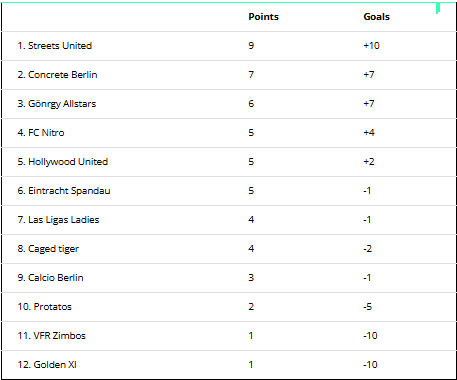
Task: Click the -2 goals value for Caged tiger
Action: click(367, 249)
